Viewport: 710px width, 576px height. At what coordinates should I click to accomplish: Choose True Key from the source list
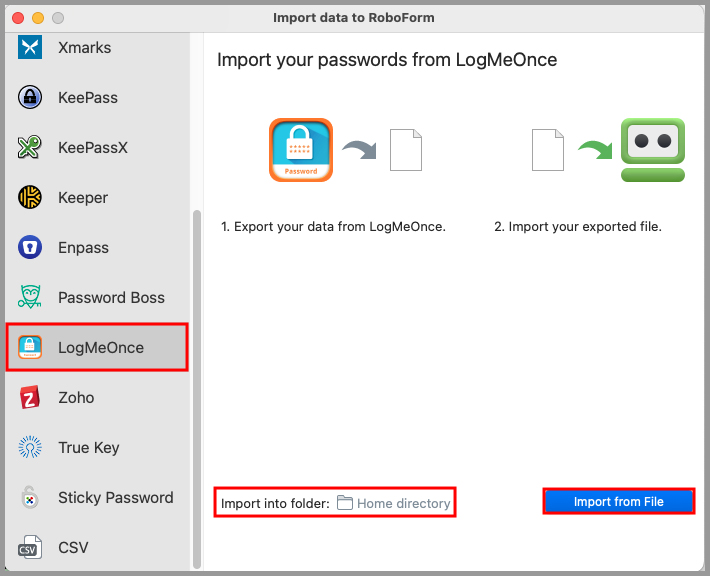point(88,448)
